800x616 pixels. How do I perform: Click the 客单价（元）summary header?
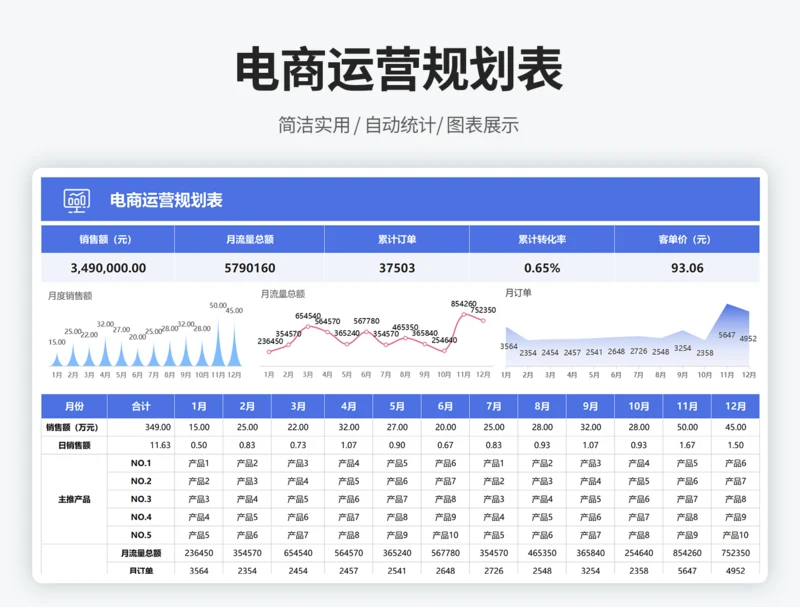point(685,239)
